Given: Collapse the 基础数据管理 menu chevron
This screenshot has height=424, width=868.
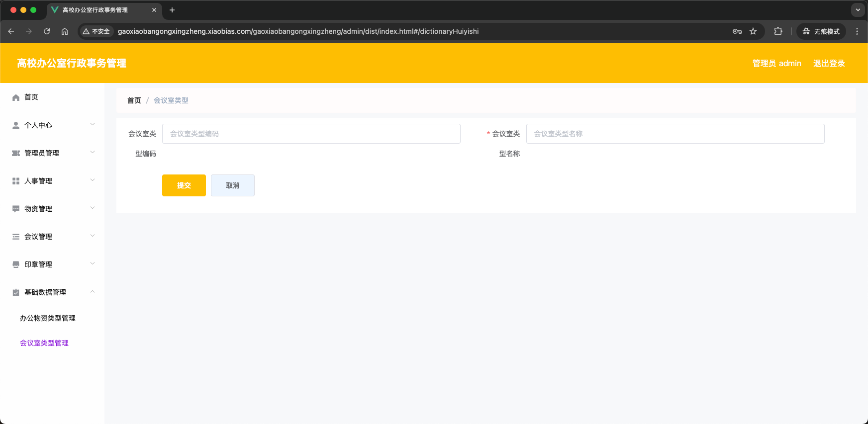Looking at the screenshot, I should pos(93,291).
